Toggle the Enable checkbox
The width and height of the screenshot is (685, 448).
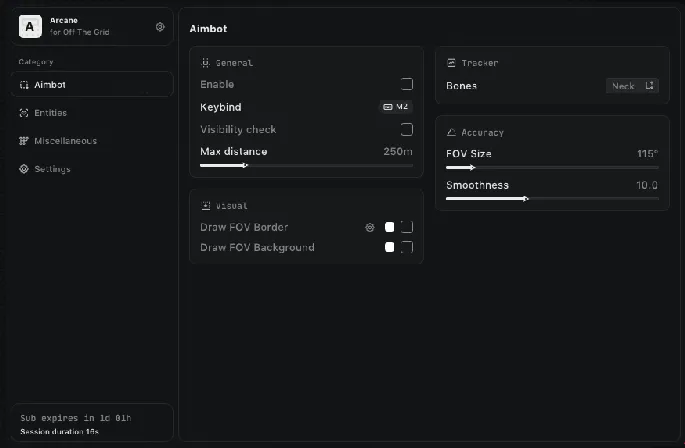coord(406,85)
